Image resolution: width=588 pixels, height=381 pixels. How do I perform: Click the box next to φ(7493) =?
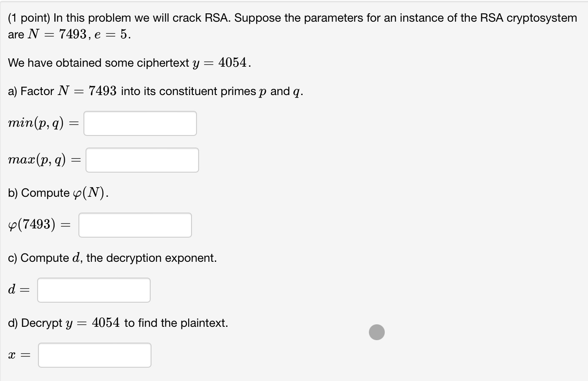pos(135,225)
